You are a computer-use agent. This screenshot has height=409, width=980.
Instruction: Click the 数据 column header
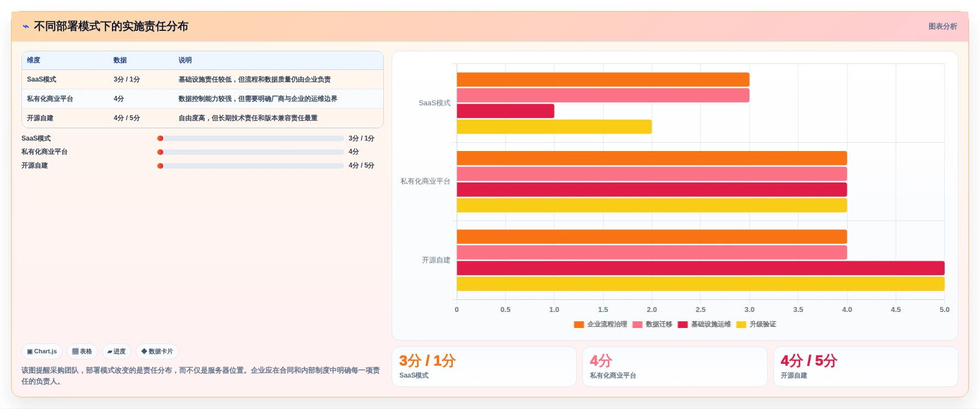(120, 60)
